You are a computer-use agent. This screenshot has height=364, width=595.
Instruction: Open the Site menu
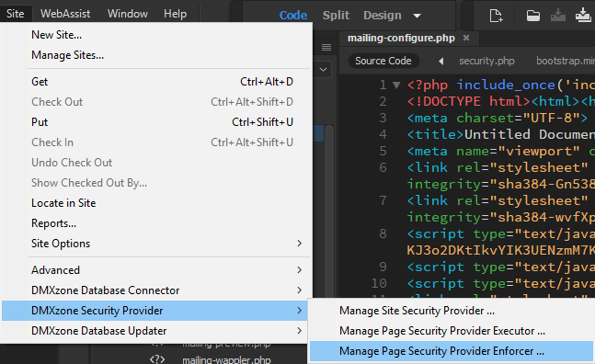[x=16, y=14]
